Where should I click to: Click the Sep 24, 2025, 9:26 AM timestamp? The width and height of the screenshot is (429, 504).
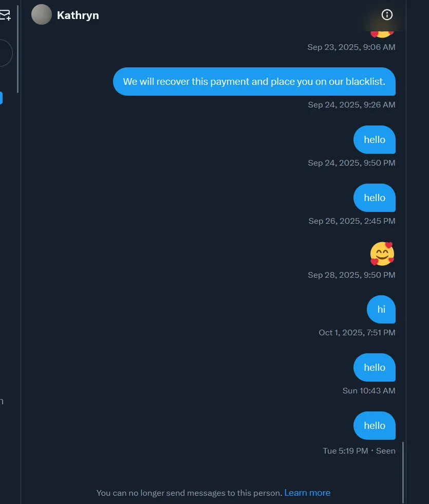pos(351,105)
